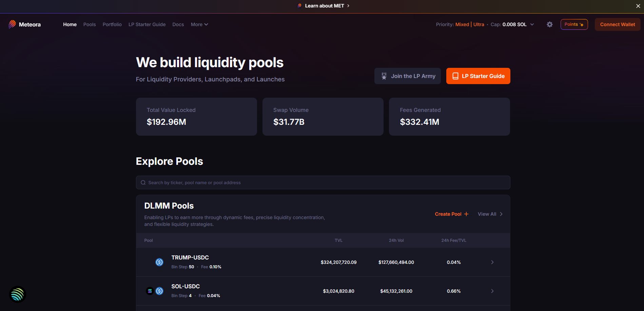
Task: Open the Portfolio nav tab
Action: (x=112, y=24)
